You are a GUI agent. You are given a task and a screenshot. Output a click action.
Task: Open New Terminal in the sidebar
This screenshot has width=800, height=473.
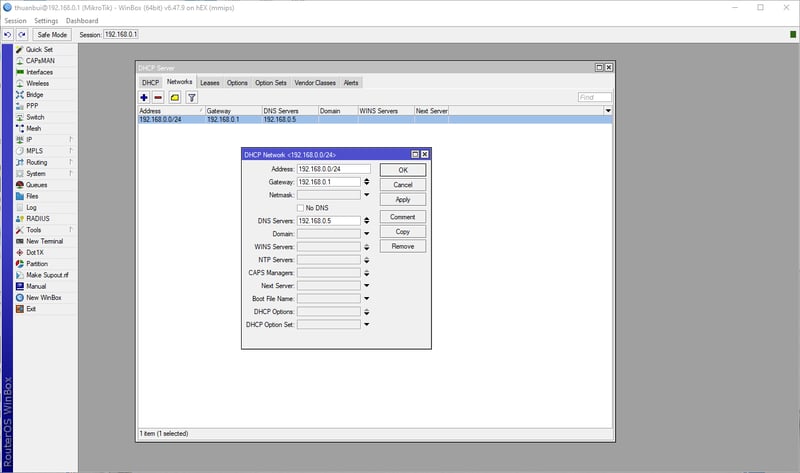tap(44, 241)
